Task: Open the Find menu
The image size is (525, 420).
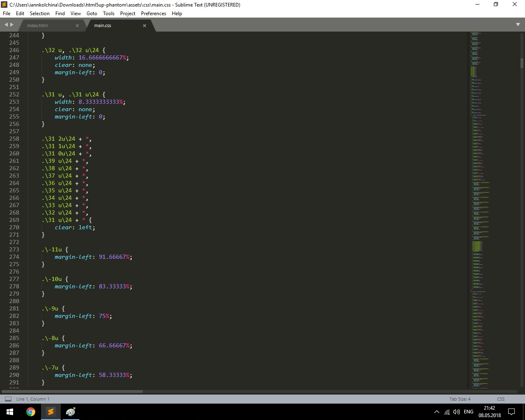Action: point(60,13)
